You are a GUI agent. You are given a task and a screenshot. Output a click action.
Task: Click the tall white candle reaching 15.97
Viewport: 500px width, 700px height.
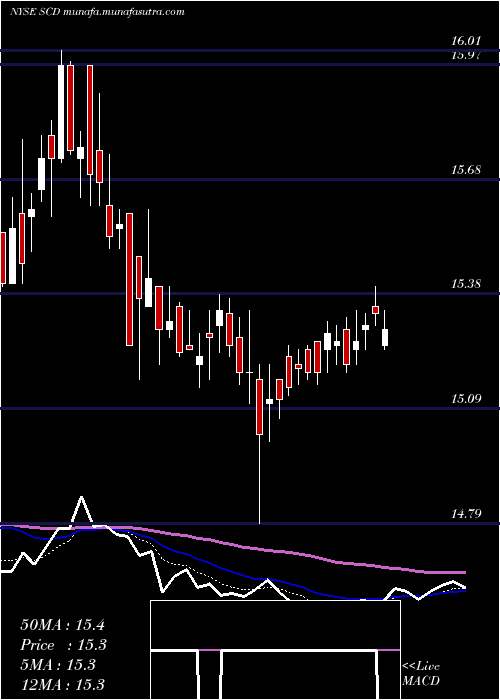click(x=61, y=107)
